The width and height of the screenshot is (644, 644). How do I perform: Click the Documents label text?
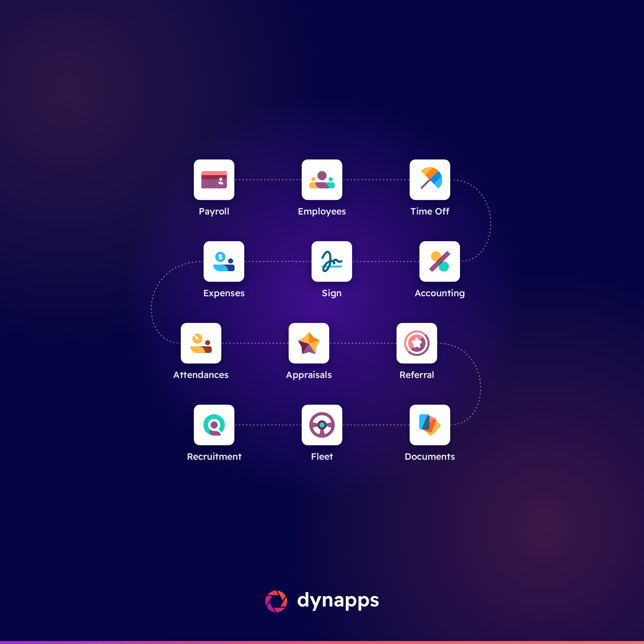(430, 456)
